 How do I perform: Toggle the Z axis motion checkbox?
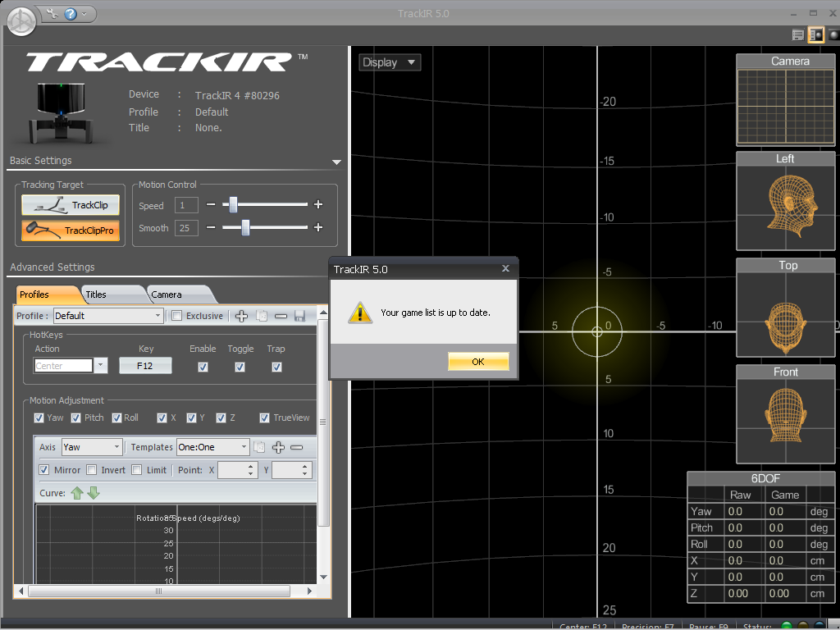click(x=221, y=418)
